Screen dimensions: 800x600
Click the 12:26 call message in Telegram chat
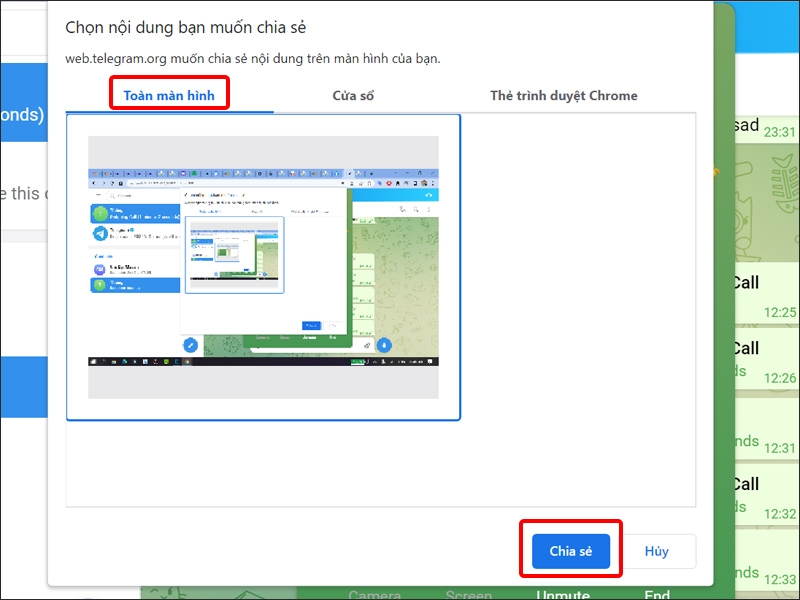[767, 361]
